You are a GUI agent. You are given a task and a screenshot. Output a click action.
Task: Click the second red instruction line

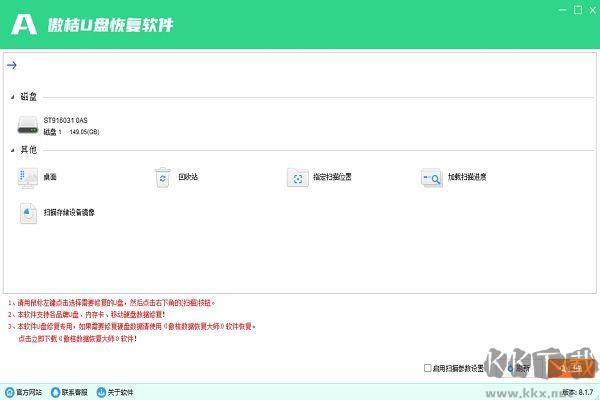click(x=86, y=315)
